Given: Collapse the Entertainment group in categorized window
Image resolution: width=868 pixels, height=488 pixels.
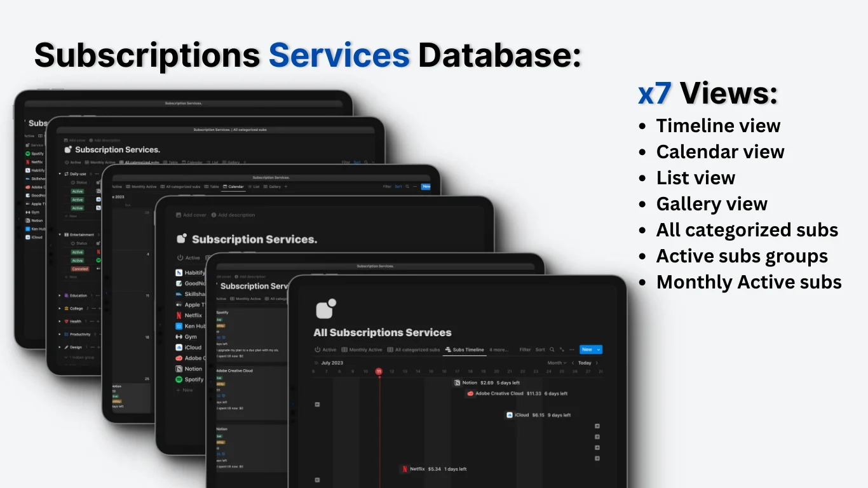Looking at the screenshot, I should click(x=60, y=234).
